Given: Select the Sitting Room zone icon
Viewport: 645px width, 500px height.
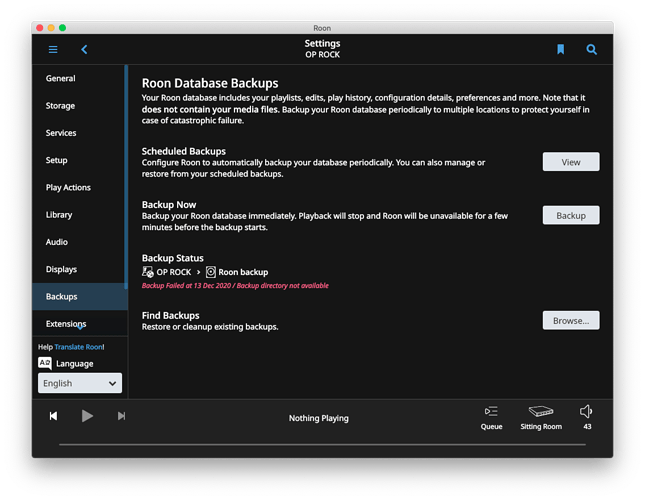Looking at the screenshot, I should coord(541,411).
